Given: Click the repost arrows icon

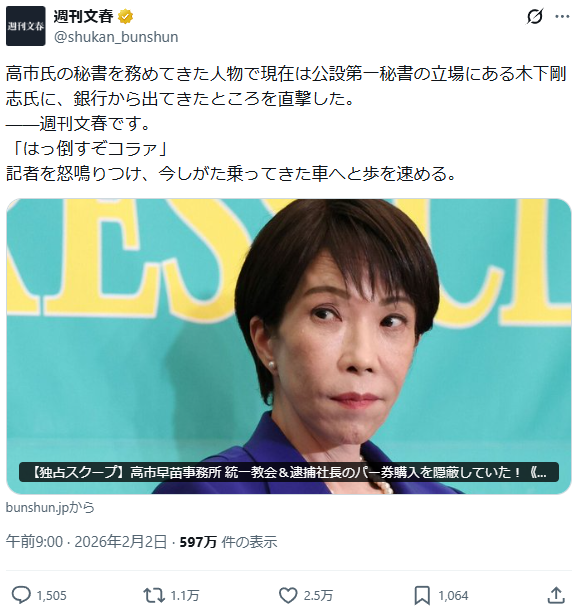Looking at the screenshot, I should (x=153, y=595).
